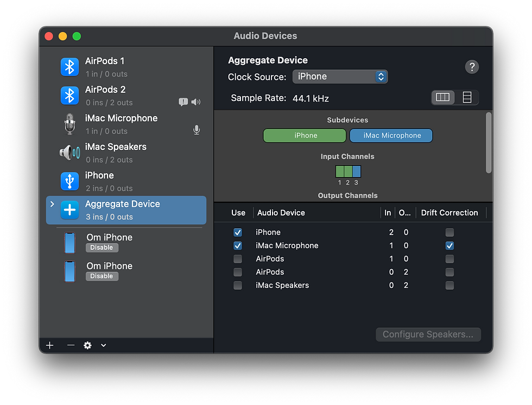
Task: Enable Drift Correction for AirPods 1-in row
Action: (x=449, y=259)
